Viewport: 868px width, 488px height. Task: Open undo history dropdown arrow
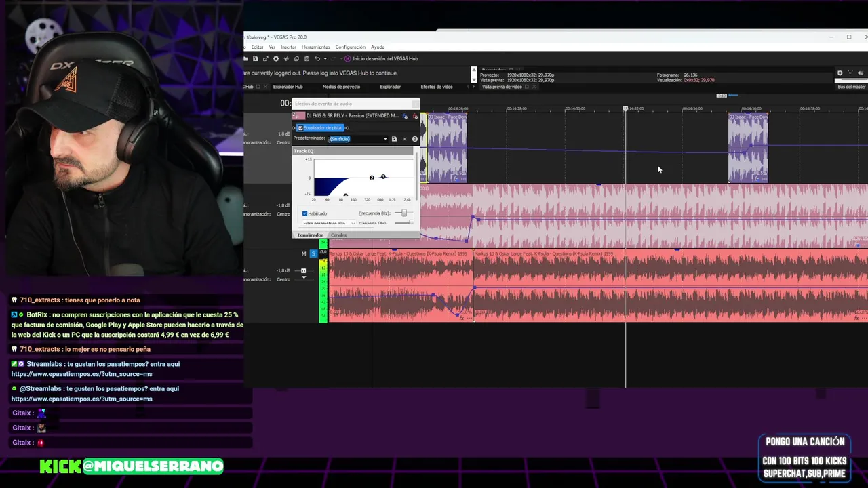(x=325, y=58)
